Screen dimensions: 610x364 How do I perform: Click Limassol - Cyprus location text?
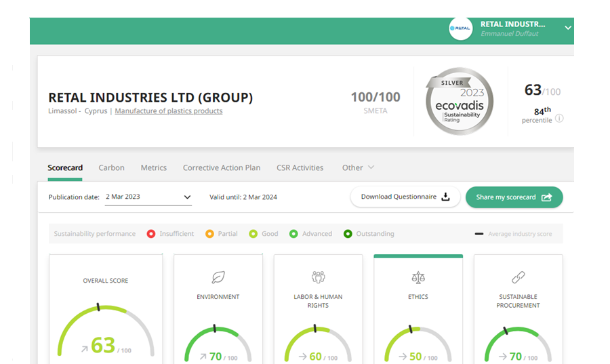pyautogui.click(x=77, y=111)
